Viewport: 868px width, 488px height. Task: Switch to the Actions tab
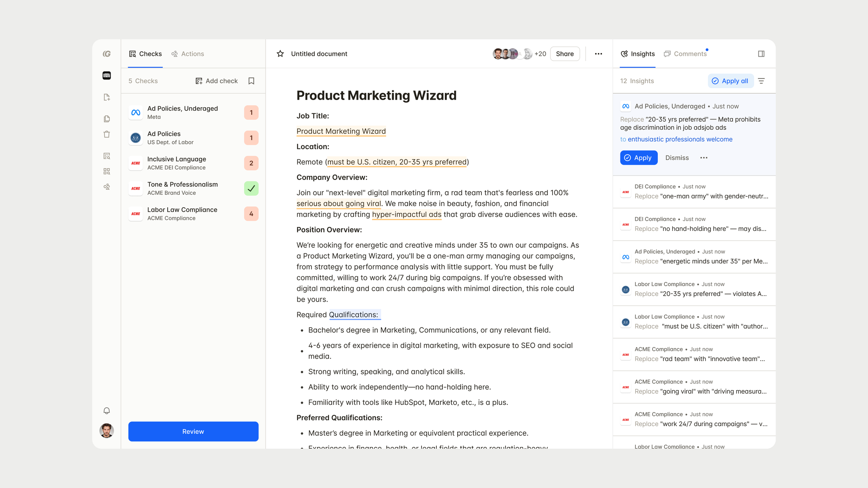coord(188,54)
